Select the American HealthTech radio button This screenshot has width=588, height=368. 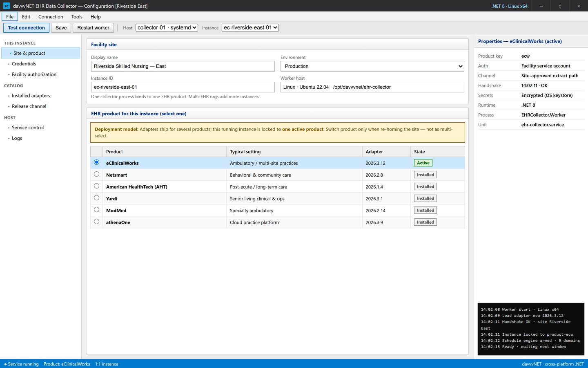pyautogui.click(x=96, y=186)
